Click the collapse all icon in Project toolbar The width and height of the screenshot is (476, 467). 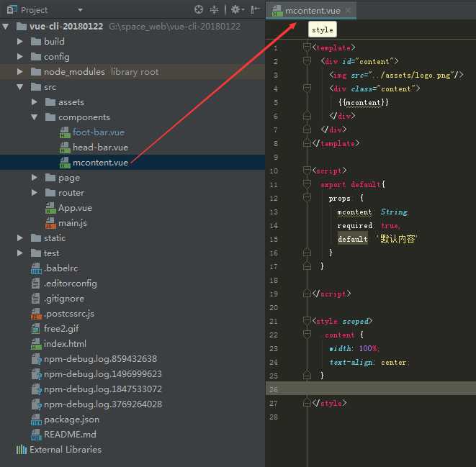pos(215,9)
